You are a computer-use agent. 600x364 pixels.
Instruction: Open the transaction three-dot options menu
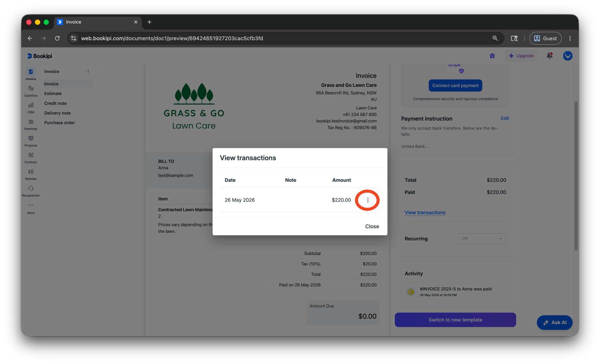pos(368,200)
